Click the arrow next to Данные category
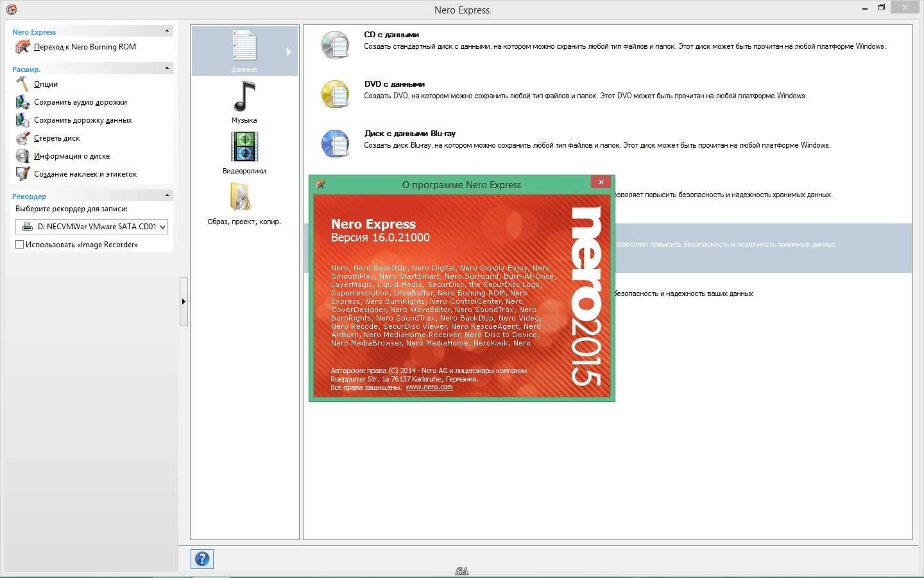 pyautogui.click(x=289, y=51)
